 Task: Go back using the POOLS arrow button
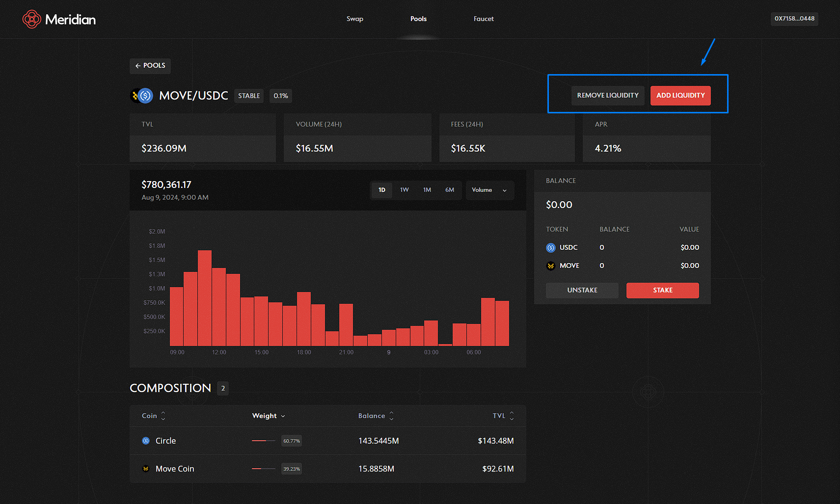tap(150, 66)
